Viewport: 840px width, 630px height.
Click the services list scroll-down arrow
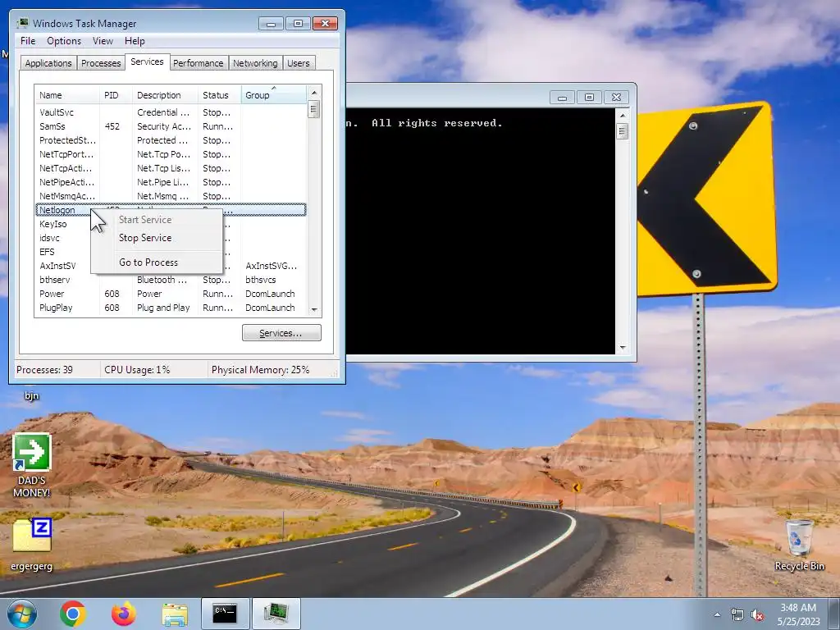click(x=314, y=309)
